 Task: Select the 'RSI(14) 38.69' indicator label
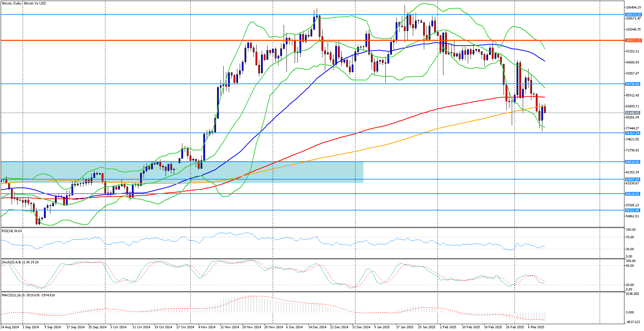12,231
